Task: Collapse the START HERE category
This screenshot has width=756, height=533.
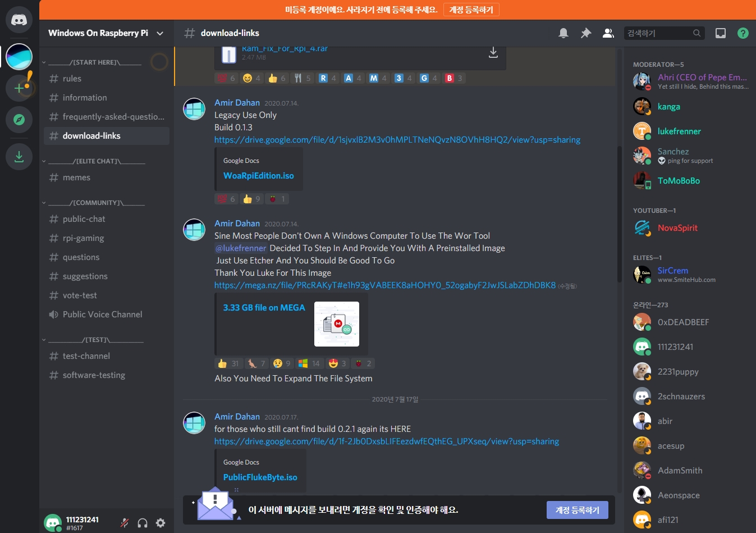Action: click(94, 62)
